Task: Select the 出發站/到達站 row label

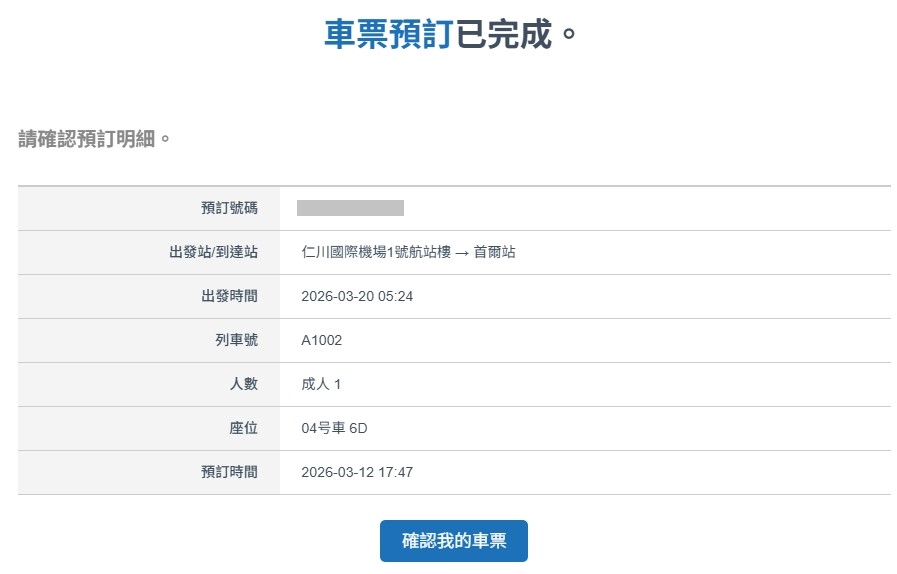Action: tap(213, 252)
